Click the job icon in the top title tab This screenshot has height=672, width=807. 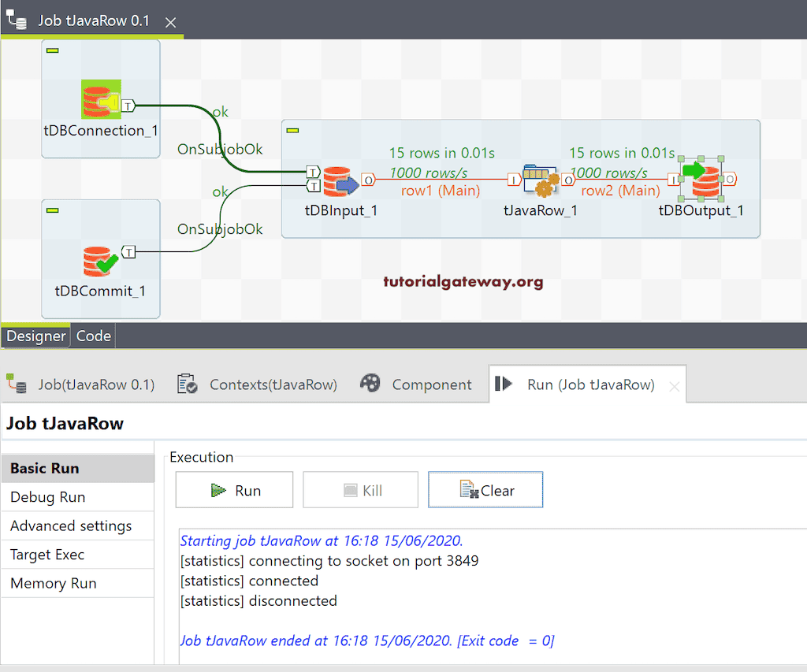16,17
